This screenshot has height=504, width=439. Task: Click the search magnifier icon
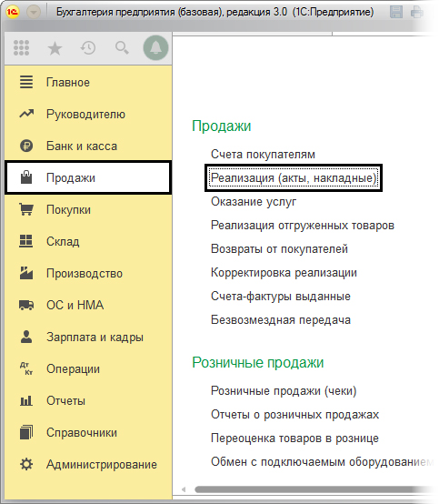(x=122, y=48)
